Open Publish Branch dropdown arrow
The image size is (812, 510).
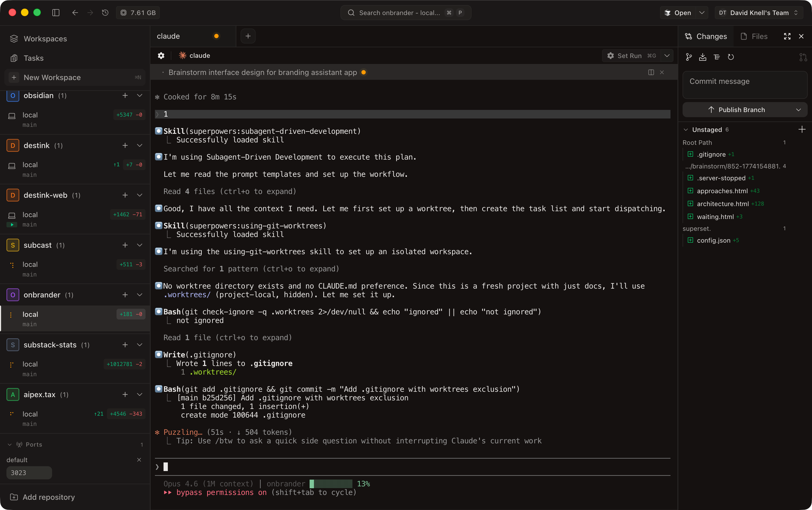pos(798,110)
